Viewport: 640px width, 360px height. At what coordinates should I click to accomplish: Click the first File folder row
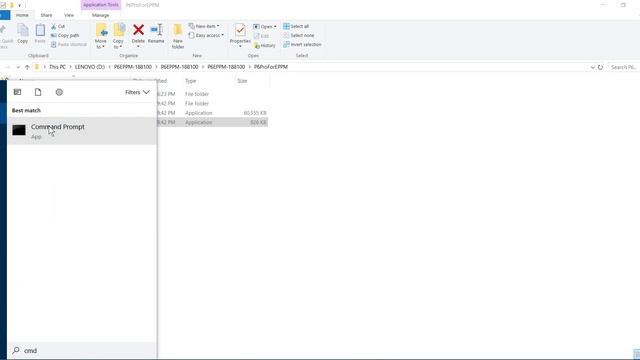point(213,94)
